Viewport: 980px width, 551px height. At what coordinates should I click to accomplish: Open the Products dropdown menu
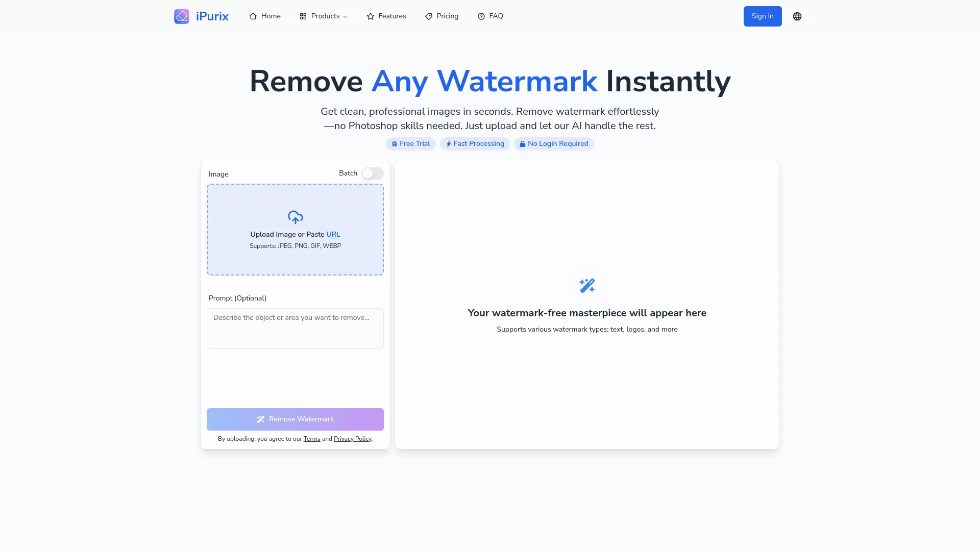tap(323, 16)
